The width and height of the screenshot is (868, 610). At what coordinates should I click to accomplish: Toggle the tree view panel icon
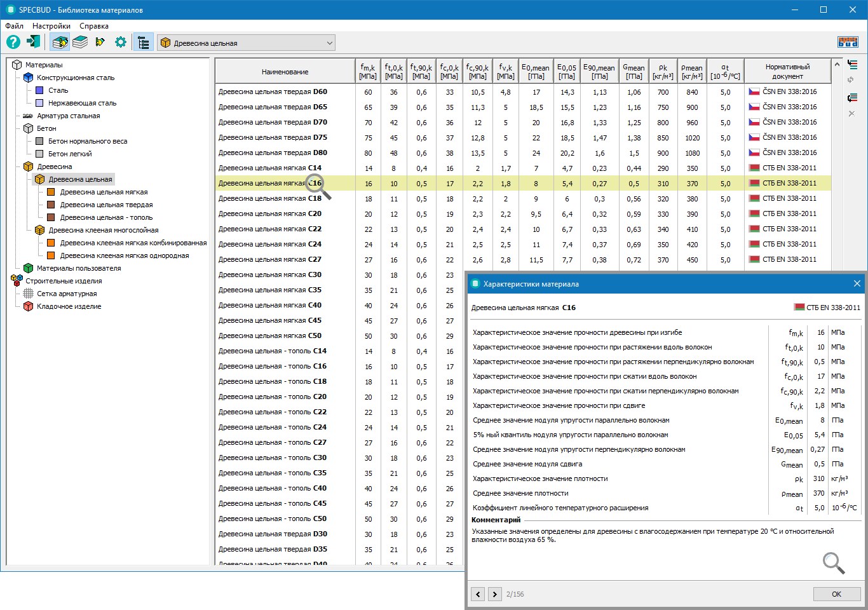(x=144, y=43)
